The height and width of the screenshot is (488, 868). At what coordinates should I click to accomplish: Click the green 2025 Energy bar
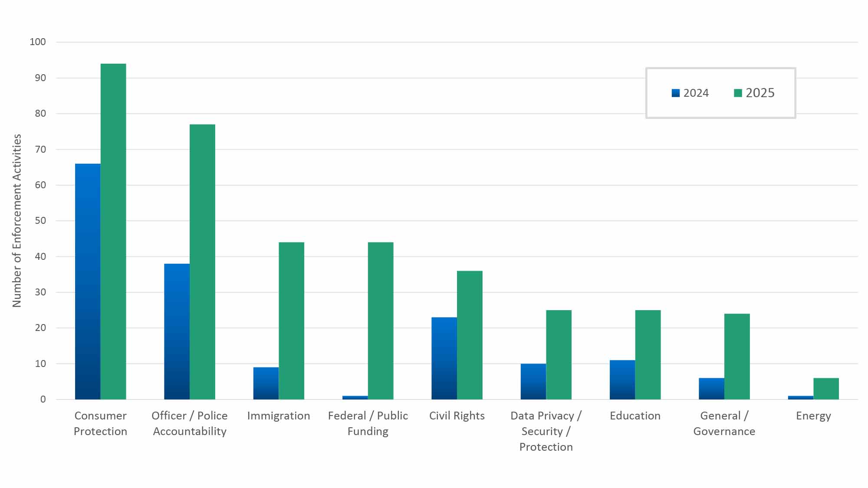pyautogui.click(x=826, y=389)
